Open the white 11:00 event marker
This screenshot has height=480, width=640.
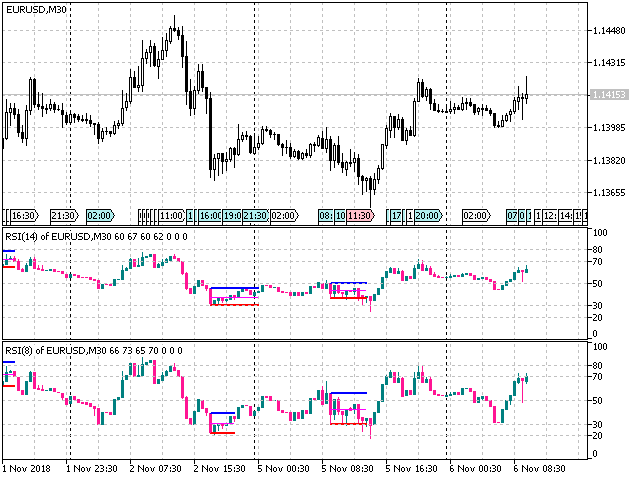click(x=172, y=216)
